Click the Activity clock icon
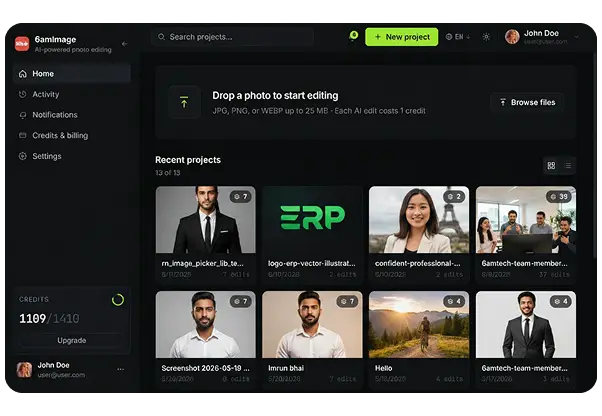The width and height of the screenshot is (602, 416). (23, 94)
